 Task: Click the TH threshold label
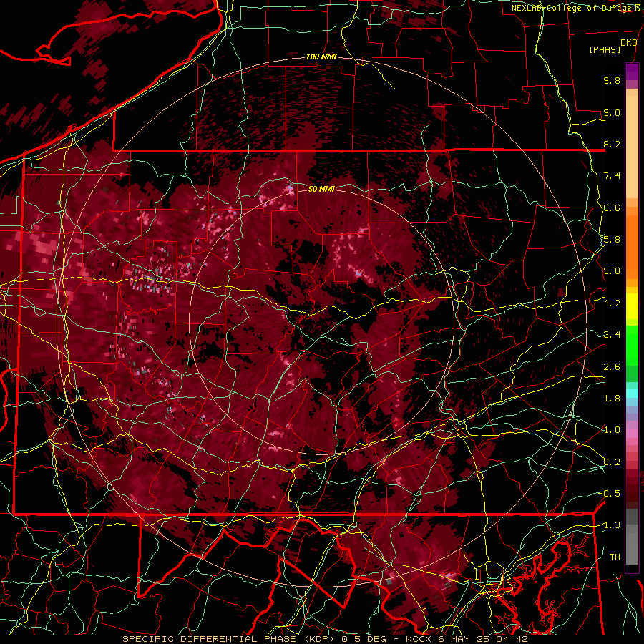point(615,557)
